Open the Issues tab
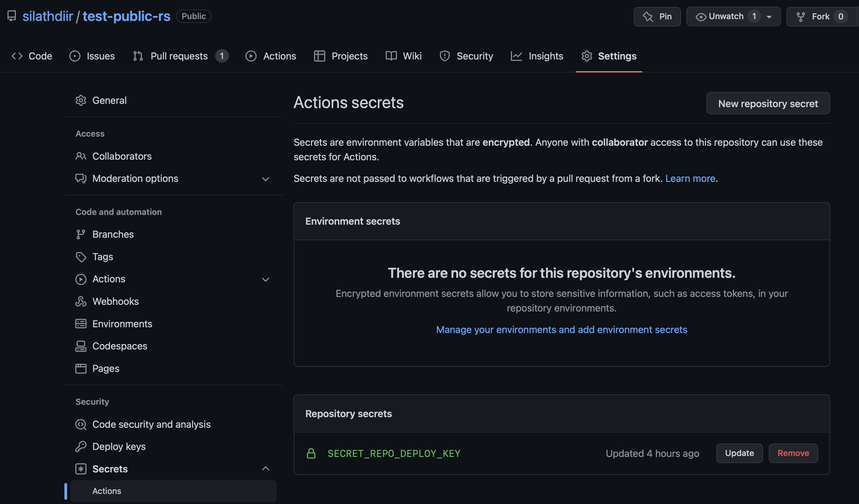 92,56
